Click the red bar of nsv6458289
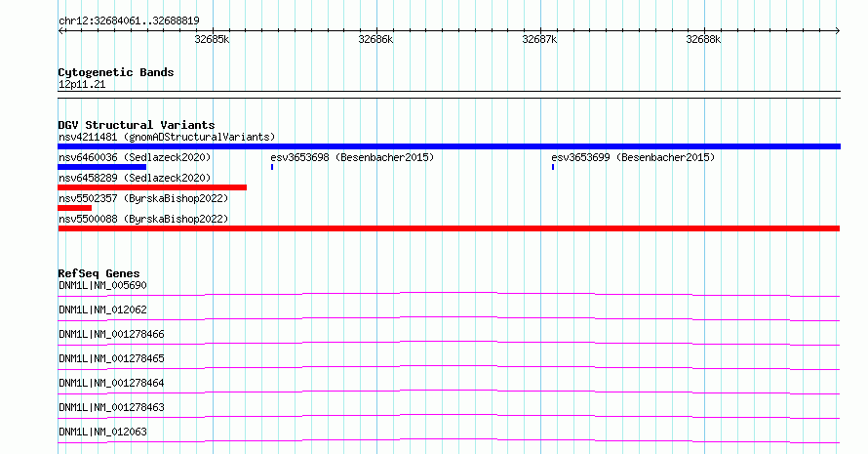 [x=152, y=187]
